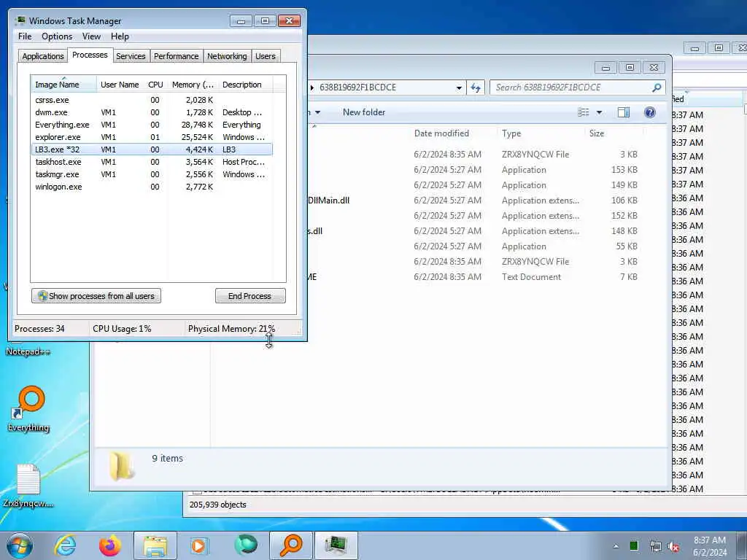The width and height of the screenshot is (747, 560).
Task: Open the address bar history dropdown in Explorer
Action: pyautogui.click(x=458, y=87)
